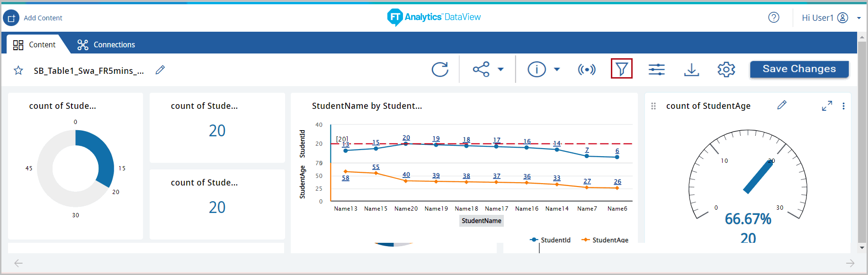Click the help question mark icon
Image resolution: width=868 pixels, height=275 pixels.
click(x=773, y=18)
